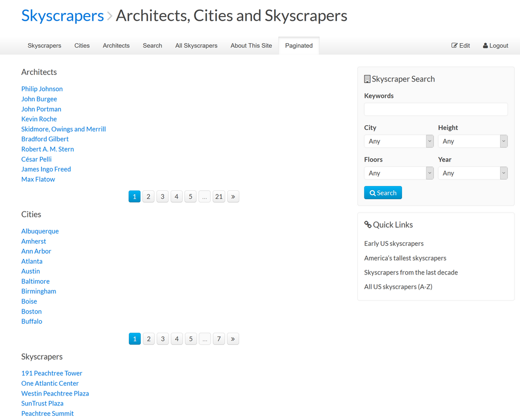Open America's tallest skyscrapers quick link
The image size is (520, 420).
coord(405,258)
